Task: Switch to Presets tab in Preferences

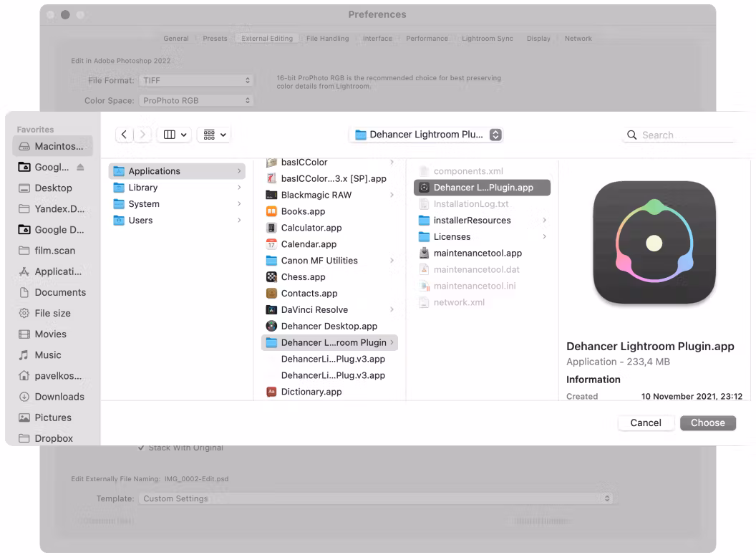Action: [x=215, y=39]
